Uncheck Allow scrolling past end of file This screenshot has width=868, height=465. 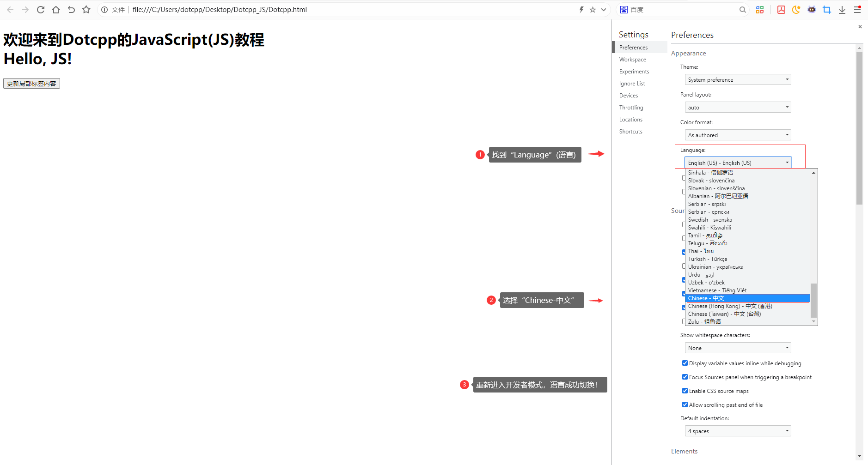point(685,405)
